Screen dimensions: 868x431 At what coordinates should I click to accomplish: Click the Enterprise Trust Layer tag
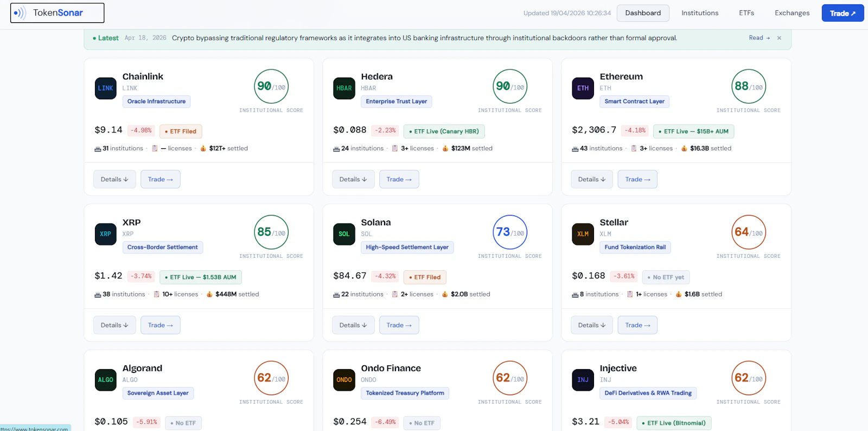tap(397, 102)
